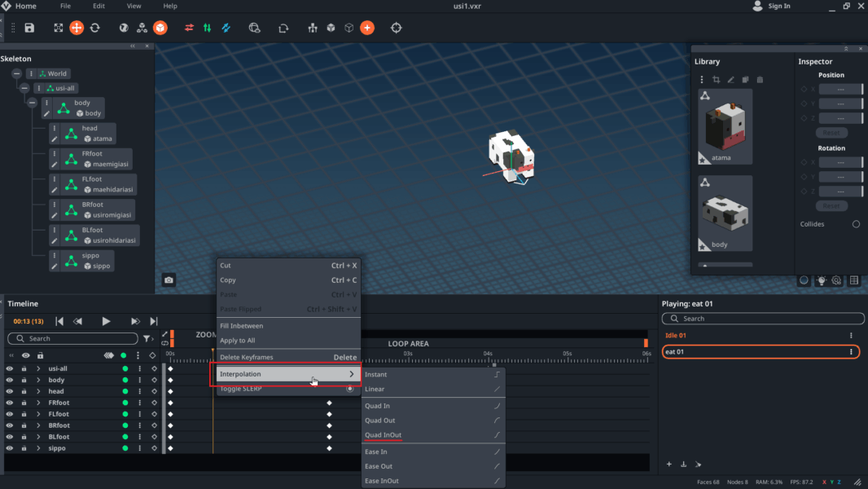Screen dimensions: 868x489
Task: Click the orange plus add icon
Action: (367, 28)
